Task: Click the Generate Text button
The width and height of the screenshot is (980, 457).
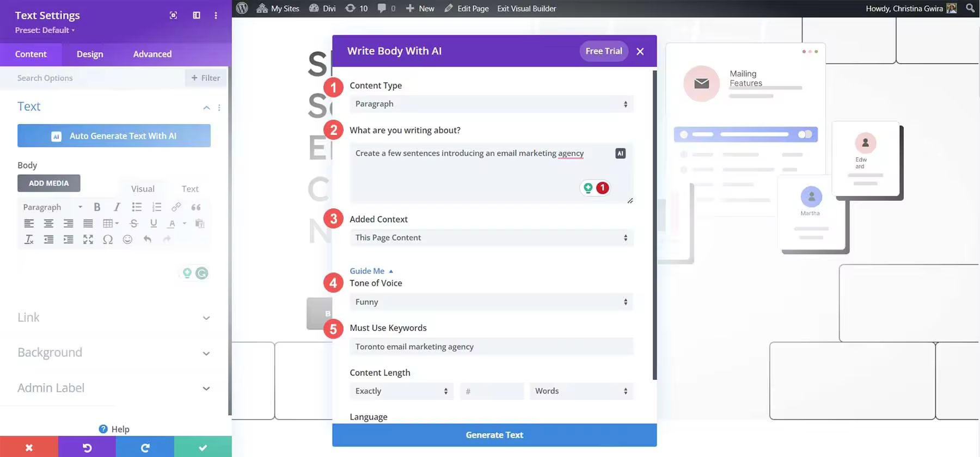Action: pyautogui.click(x=494, y=435)
